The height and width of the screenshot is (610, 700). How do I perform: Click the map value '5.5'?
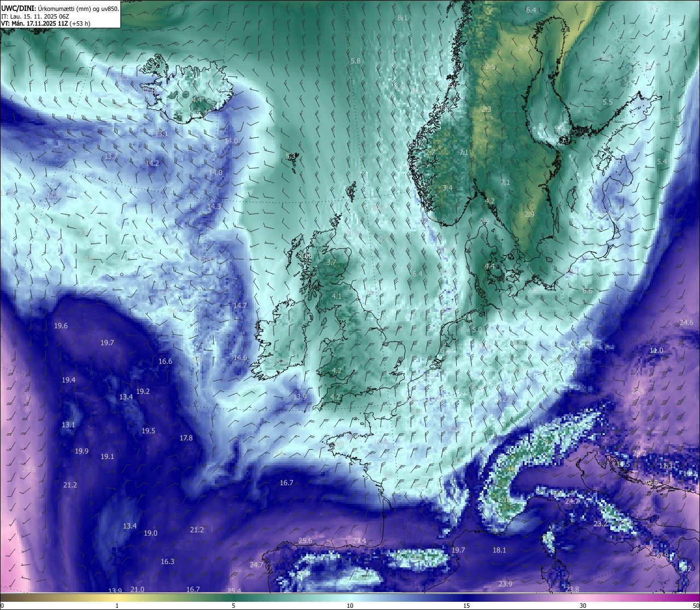click(x=608, y=102)
